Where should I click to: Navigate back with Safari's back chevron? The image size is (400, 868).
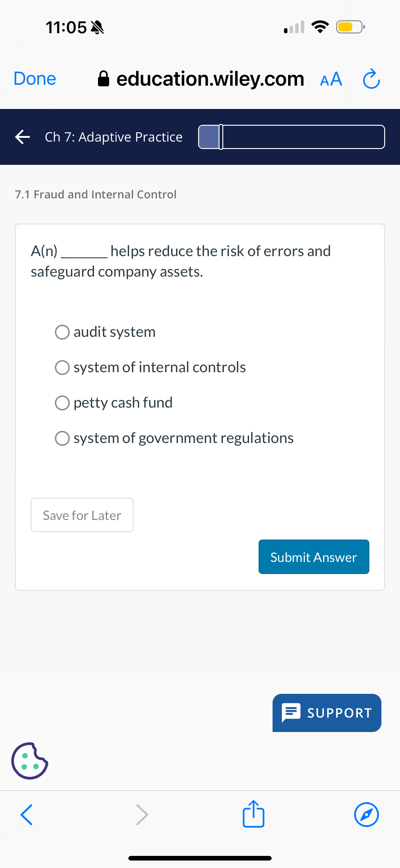click(27, 815)
